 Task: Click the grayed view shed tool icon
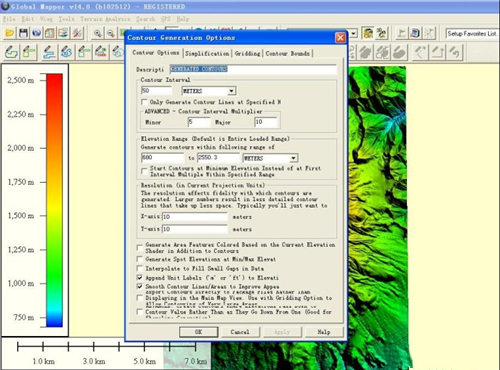click(x=429, y=33)
